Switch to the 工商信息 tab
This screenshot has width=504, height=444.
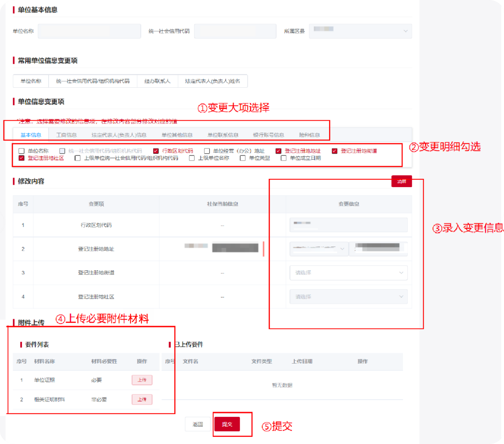[66, 135]
